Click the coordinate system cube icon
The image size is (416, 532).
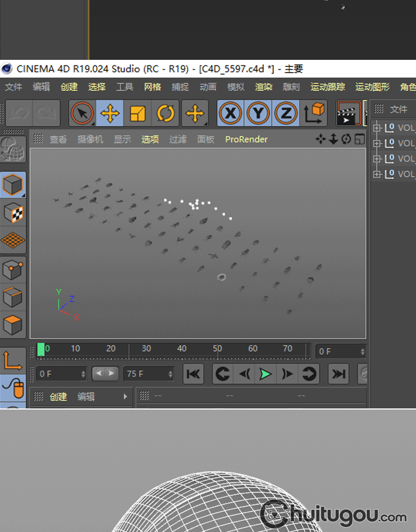(314, 114)
